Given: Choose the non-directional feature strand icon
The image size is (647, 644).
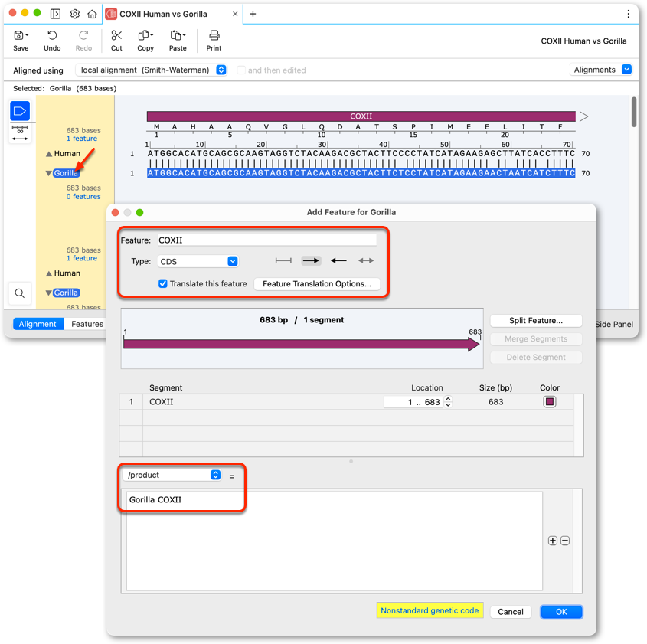Looking at the screenshot, I should [x=283, y=260].
